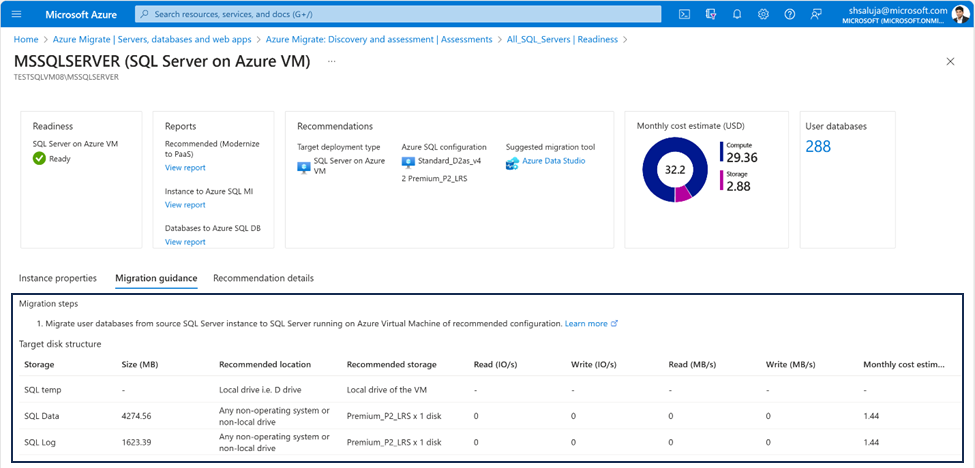Select the SQL temp row label

(43, 390)
